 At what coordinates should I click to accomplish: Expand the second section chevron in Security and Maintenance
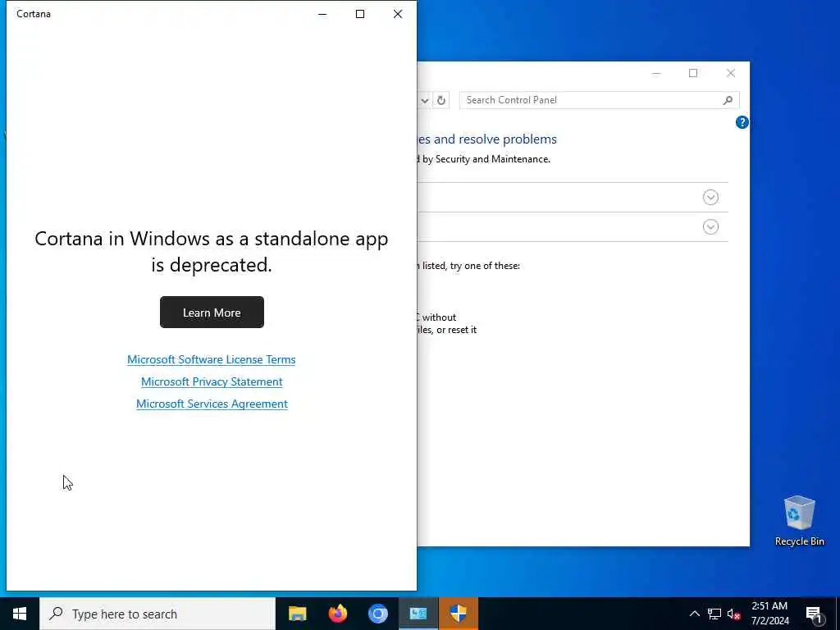pyautogui.click(x=710, y=226)
